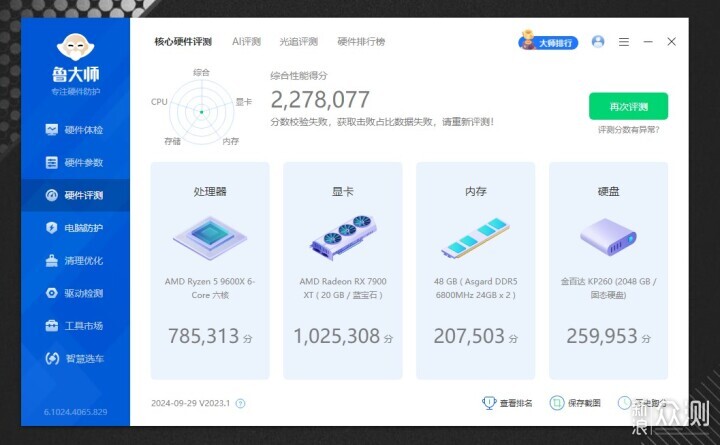This screenshot has width=720, height=445.
Task: Open 清理优化 in the sidebar
Action: point(75,260)
